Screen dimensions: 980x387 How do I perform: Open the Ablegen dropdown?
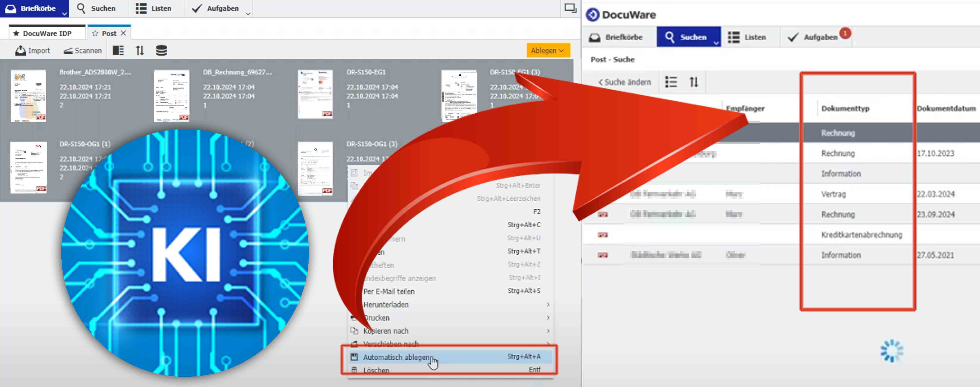(x=547, y=50)
